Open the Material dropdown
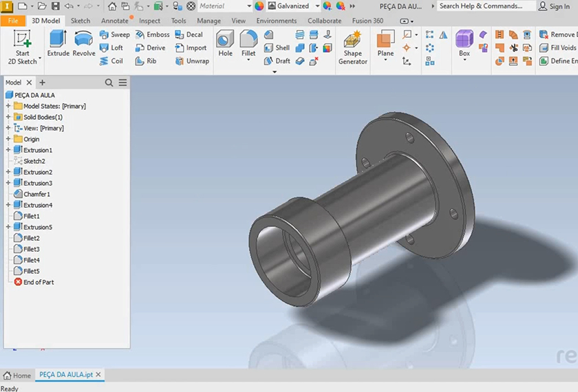Viewport: 578px width, 392px height. (248, 6)
